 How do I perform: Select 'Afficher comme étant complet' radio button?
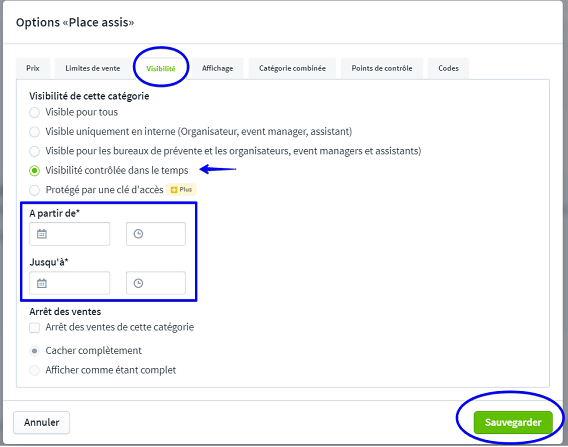[x=34, y=370]
